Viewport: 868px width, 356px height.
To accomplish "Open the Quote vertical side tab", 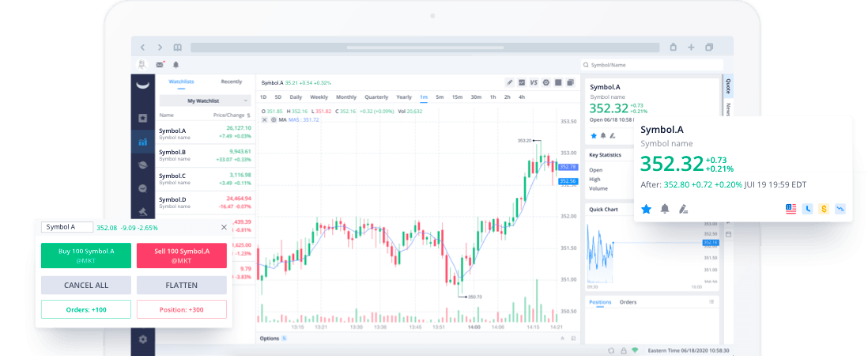I will pos(729,86).
